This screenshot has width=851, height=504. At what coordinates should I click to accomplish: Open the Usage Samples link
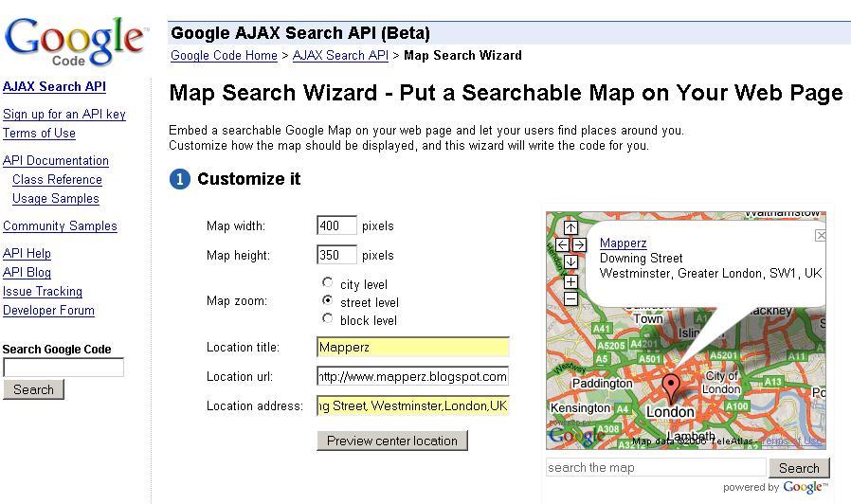click(x=56, y=199)
